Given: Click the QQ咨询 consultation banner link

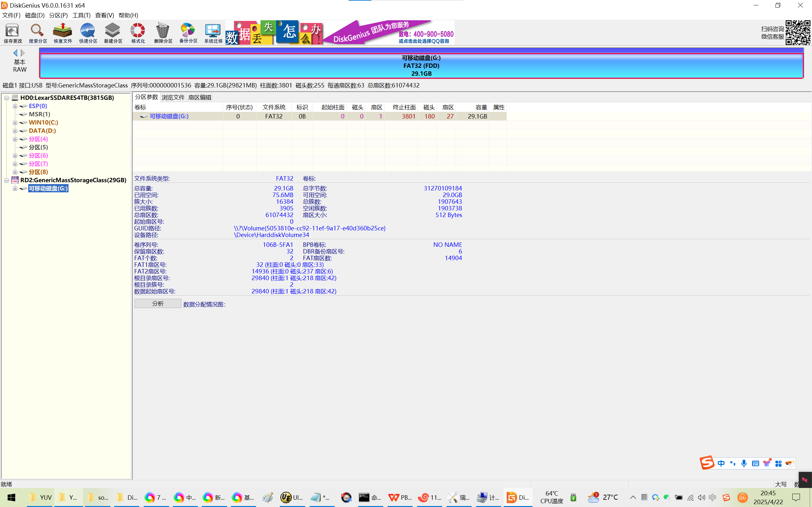Looking at the screenshot, I should pyautogui.click(x=423, y=41).
